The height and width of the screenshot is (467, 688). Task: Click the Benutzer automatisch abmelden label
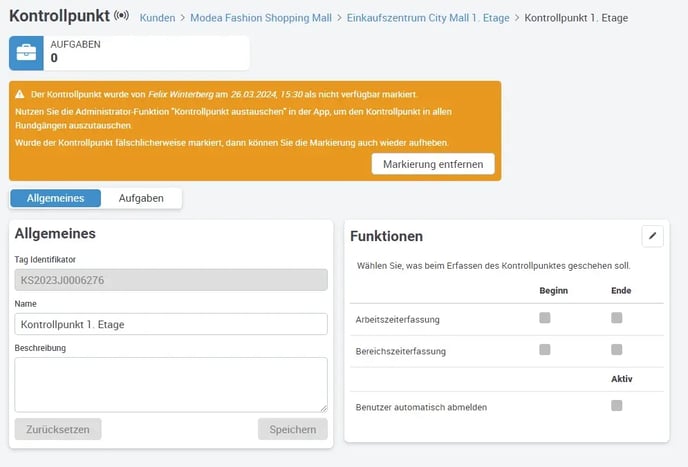[421, 407]
